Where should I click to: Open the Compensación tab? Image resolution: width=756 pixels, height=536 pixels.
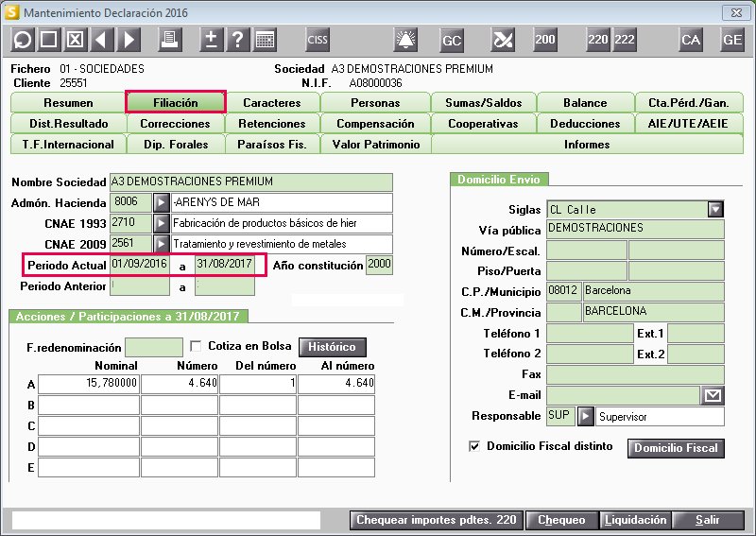(x=375, y=124)
